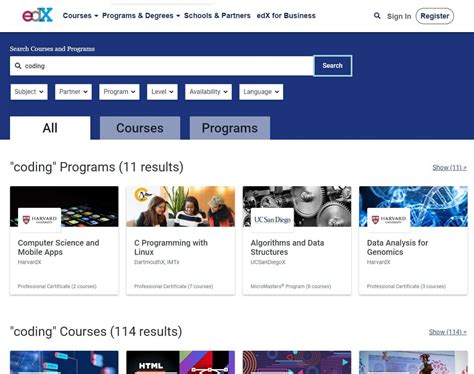This screenshot has width=474, height=374.
Task: Click the edX logo
Action: [37, 15]
